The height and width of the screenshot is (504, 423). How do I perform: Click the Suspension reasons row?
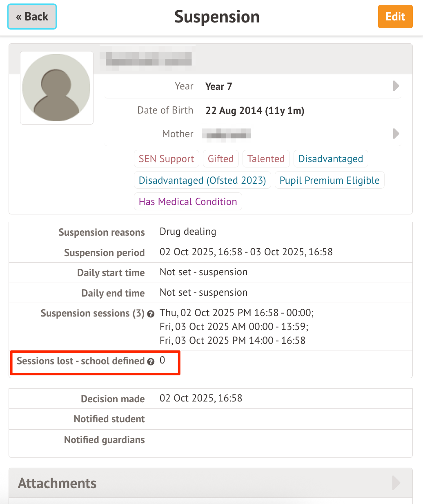click(x=210, y=232)
